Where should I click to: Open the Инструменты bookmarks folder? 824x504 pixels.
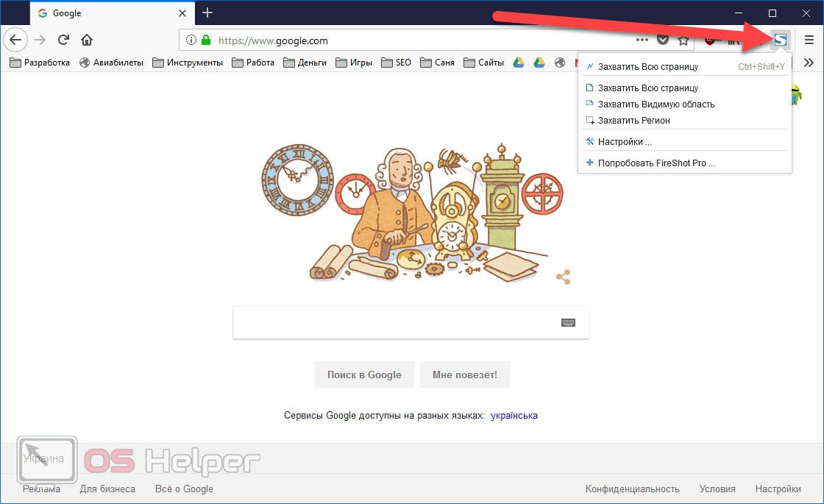click(x=188, y=63)
